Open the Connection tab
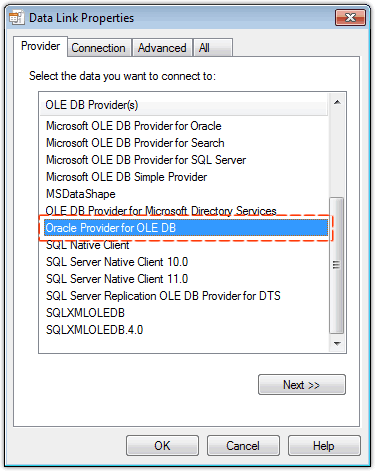This screenshot has width=375, height=471. (98, 48)
